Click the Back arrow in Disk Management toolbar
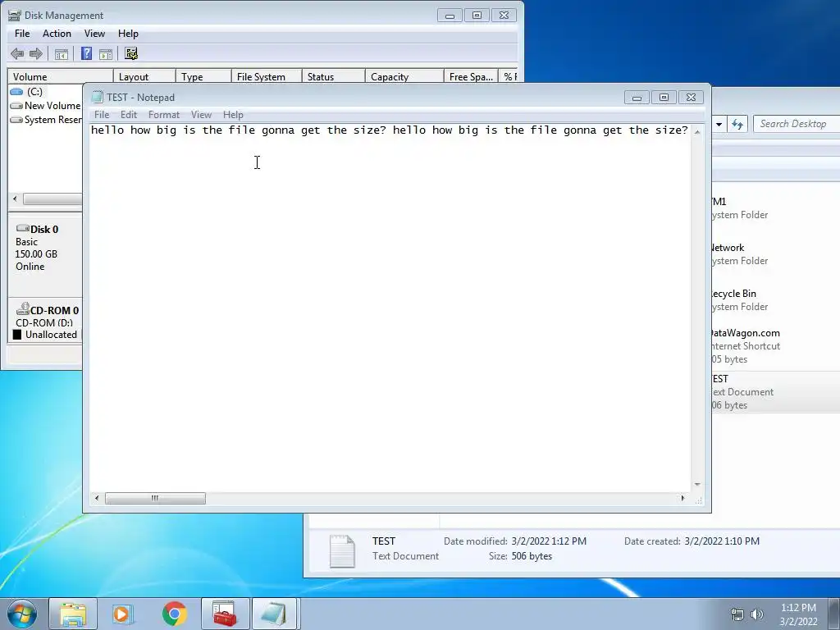The image size is (840, 630). (x=17, y=53)
